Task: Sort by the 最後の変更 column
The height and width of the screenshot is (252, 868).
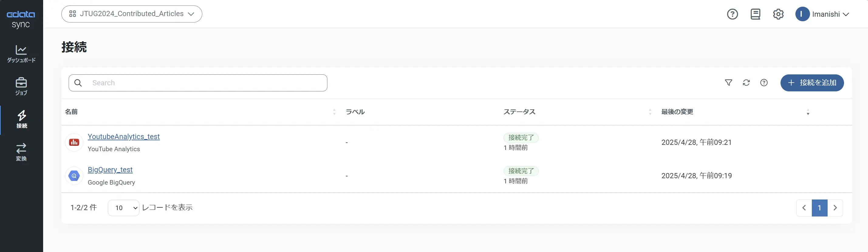Action: (x=677, y=112)
